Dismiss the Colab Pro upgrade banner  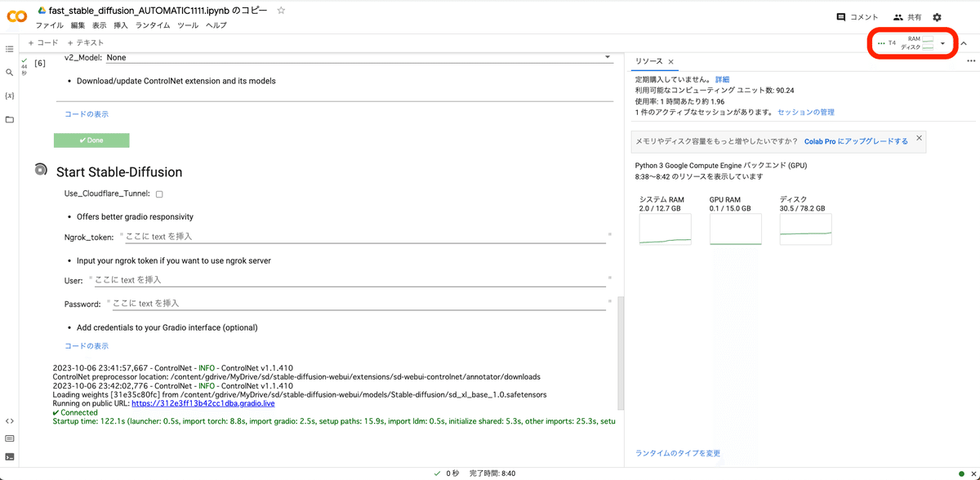point(919,139)
